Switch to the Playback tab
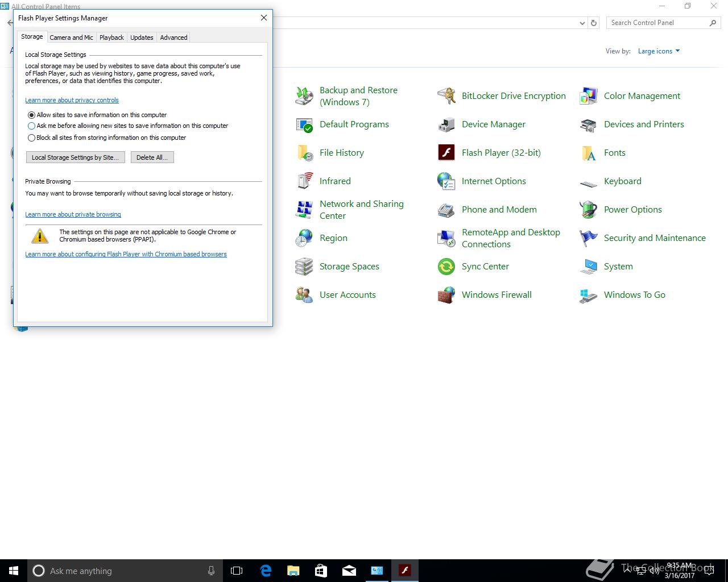Screen dimensions: 728x582 tap(111, 38)
